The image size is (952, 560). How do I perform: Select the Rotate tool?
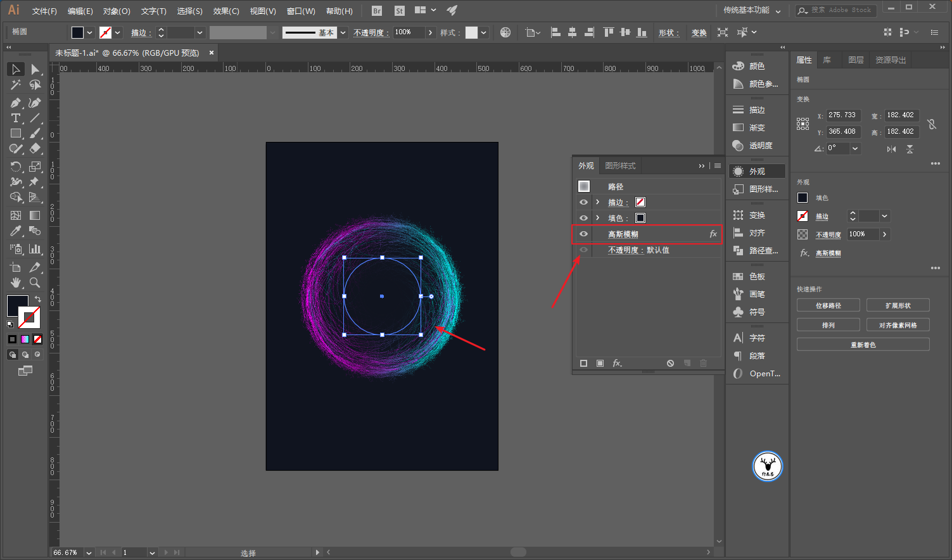click(16, 167)
